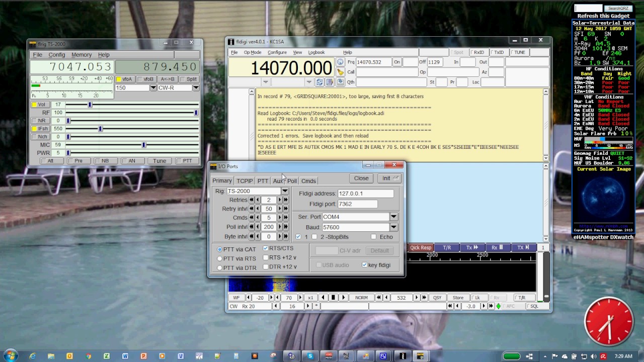Open the Windows Start menu
644x362 pixels.
coord(10,355)
